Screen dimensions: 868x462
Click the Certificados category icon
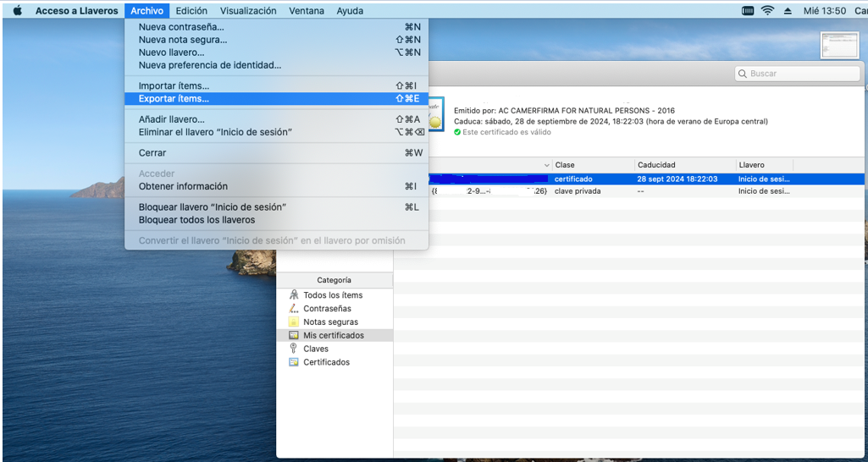click(294, 362)
